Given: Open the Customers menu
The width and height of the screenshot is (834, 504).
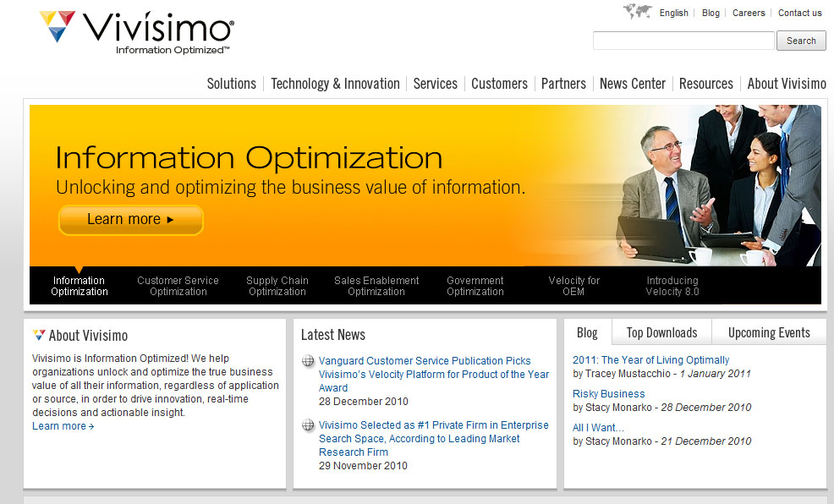Looking at the screenshot, I should click(x=499, y=84).
